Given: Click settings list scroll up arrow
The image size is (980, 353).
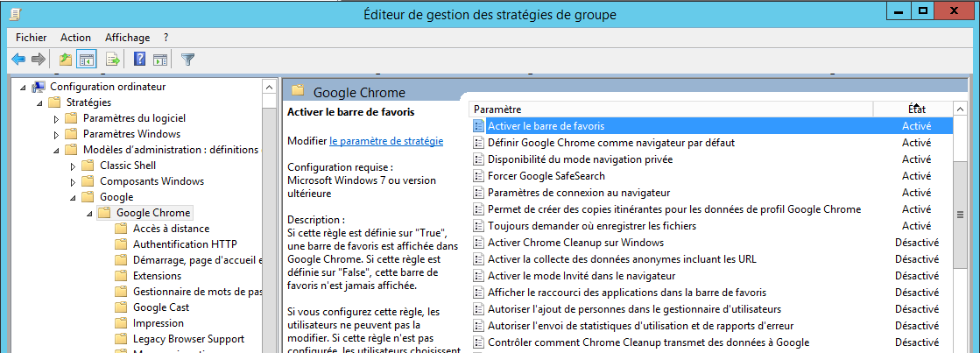Looking at the screenshot, I should point(959,109).
